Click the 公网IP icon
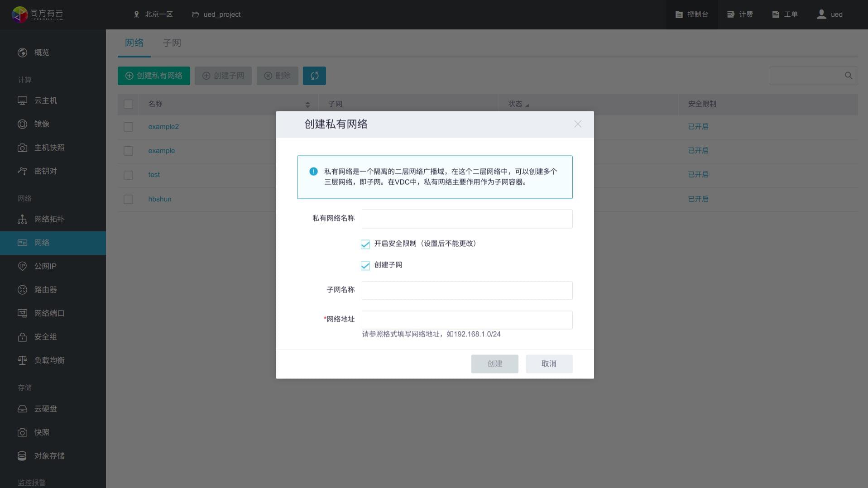 (x=22, y=266)
